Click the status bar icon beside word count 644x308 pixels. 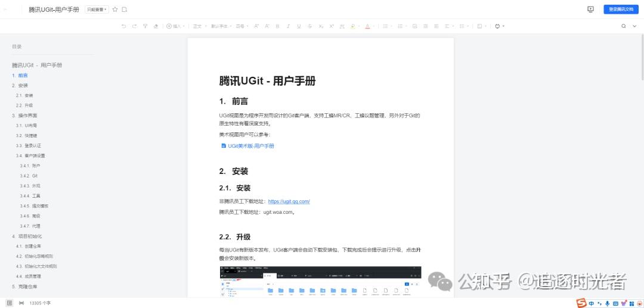[21, 303]
